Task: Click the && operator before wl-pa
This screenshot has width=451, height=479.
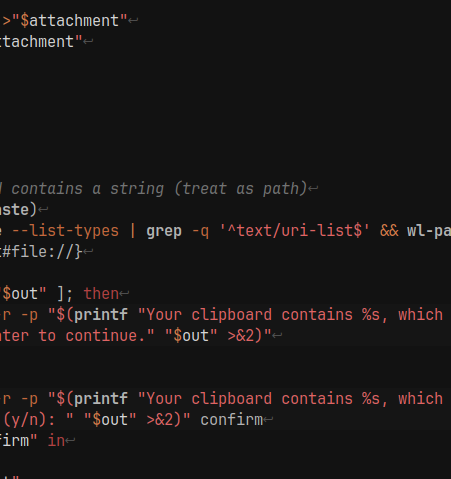Action: [x=389, y=231]
